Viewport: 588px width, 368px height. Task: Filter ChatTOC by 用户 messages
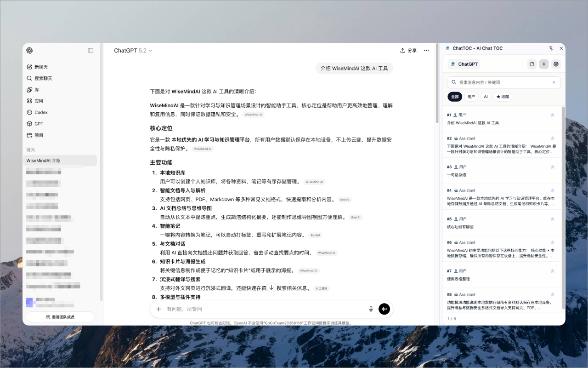(472, 97)
